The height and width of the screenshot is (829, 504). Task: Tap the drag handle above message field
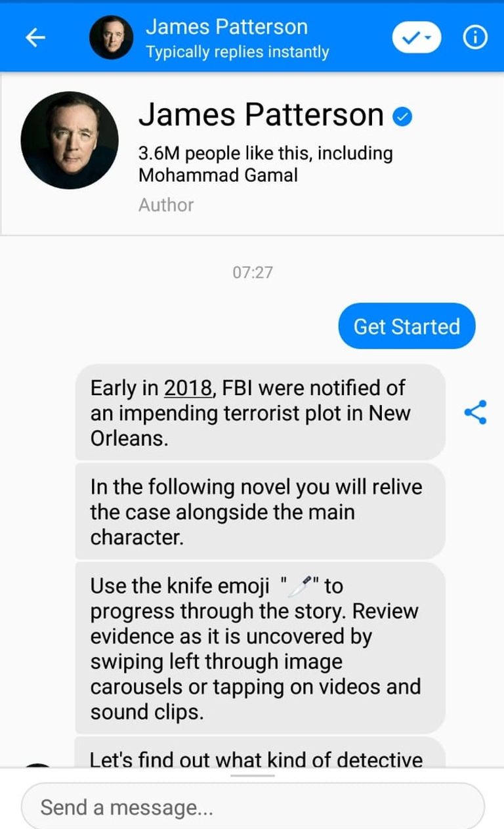click(x=253, y=775)
